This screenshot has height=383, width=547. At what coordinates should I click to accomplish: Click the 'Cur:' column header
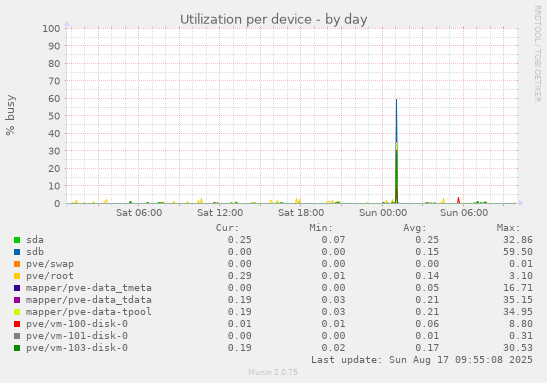coord(227,228)
